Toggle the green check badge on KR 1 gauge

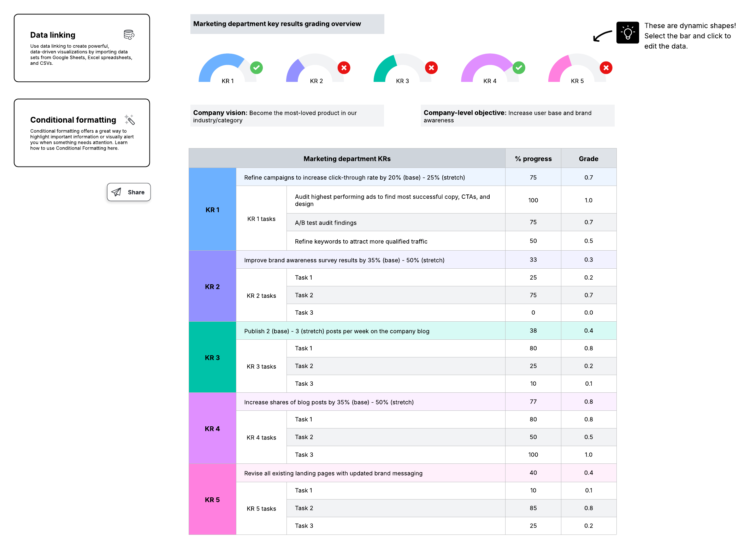[256, 67]
